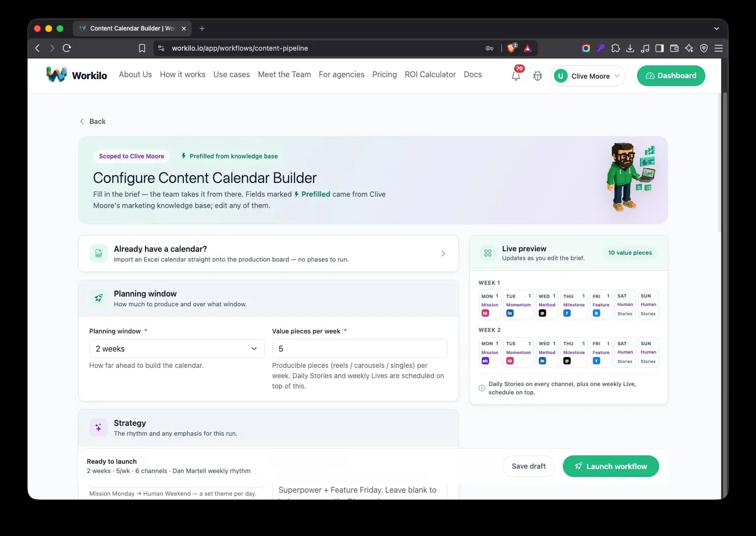Go back with browser back arrow

point(37,48)
